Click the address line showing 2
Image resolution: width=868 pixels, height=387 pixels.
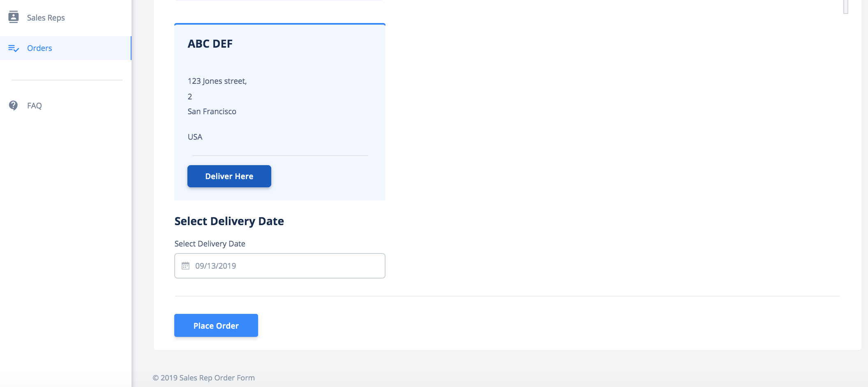pos(190,97)
